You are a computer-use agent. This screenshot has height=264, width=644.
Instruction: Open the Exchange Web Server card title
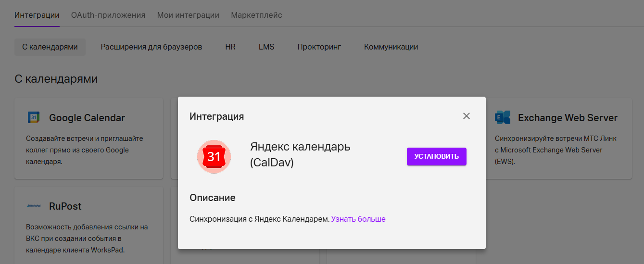pos(568,118)
